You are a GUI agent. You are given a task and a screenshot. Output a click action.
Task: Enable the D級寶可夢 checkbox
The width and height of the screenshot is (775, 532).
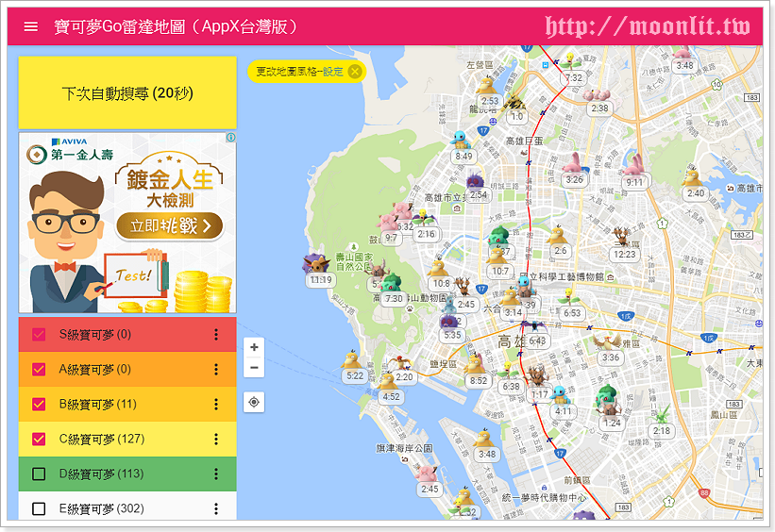(x=39, y=474)
